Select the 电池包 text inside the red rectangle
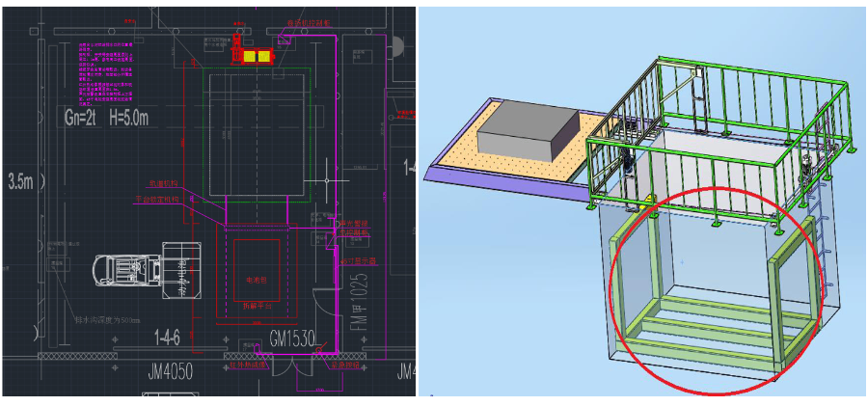Image resolution: width=868 pixels, height=406 pixels. tap(257, 281)
